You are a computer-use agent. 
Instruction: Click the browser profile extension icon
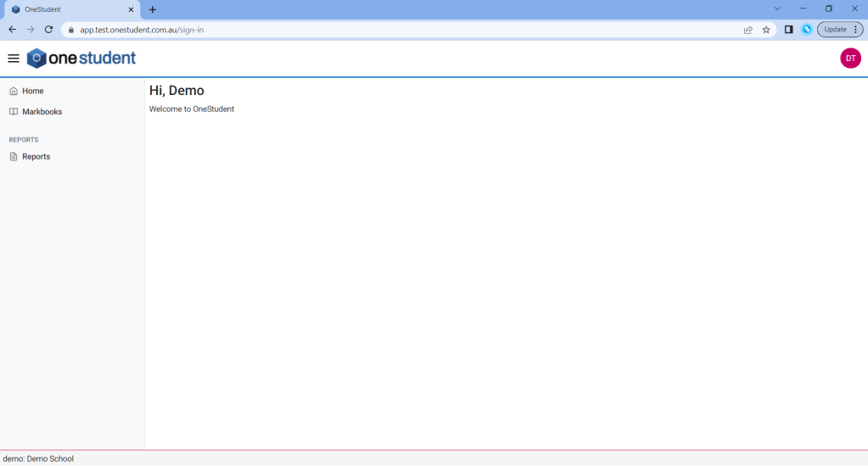click(807, 30)
